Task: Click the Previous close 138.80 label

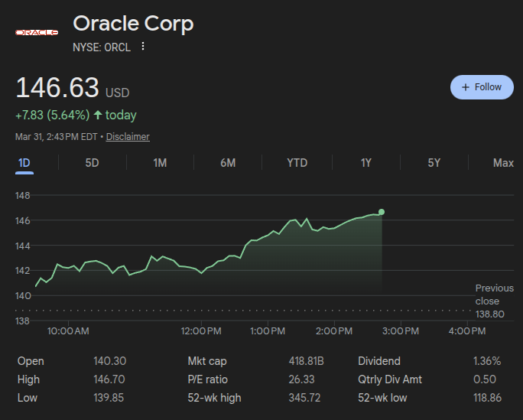Action: tap(493, 301)
